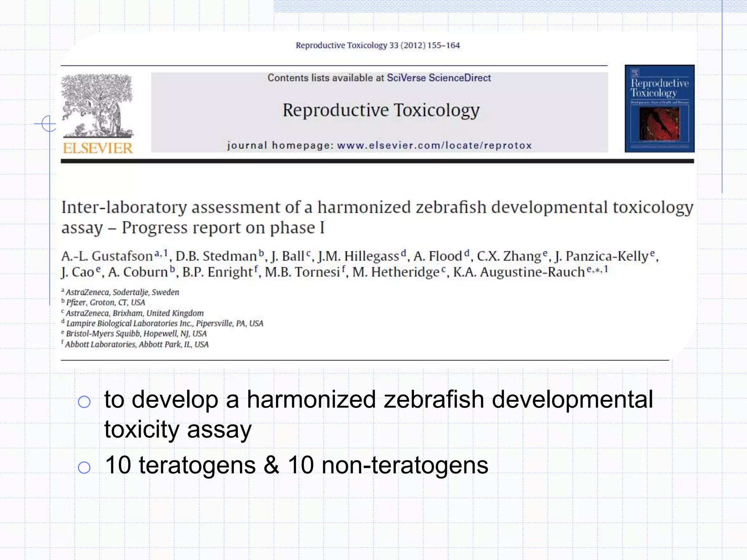Click bullet text 'to develop a harmonized zebrafish developmental'
The width and height of the screenshot is (747, 560).
379,400
